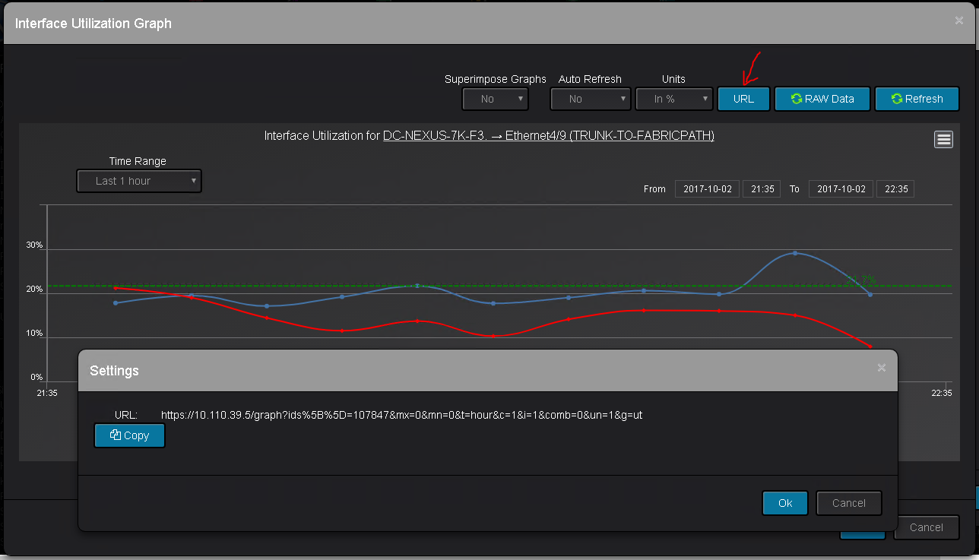Click the URL button
The width and height of the screenshot is (979, 560).
pos(744,99)
